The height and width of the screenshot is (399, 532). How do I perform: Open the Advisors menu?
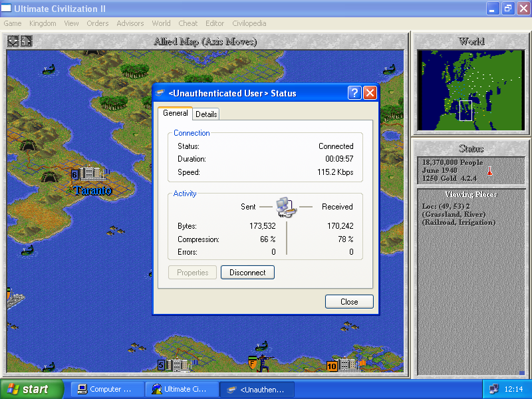point(130,23)
